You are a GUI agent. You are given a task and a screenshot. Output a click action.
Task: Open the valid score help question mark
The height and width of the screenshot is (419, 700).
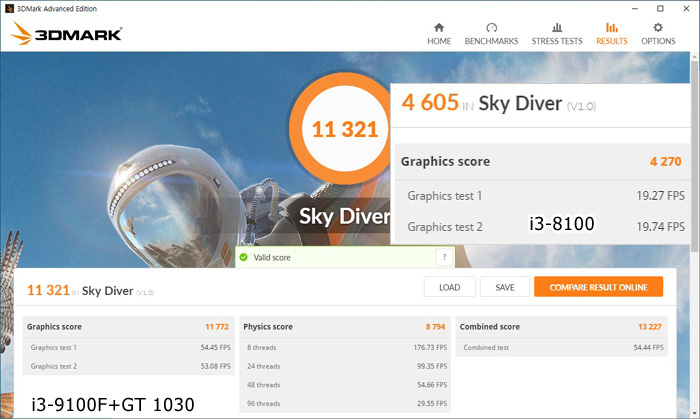(444, 257)
